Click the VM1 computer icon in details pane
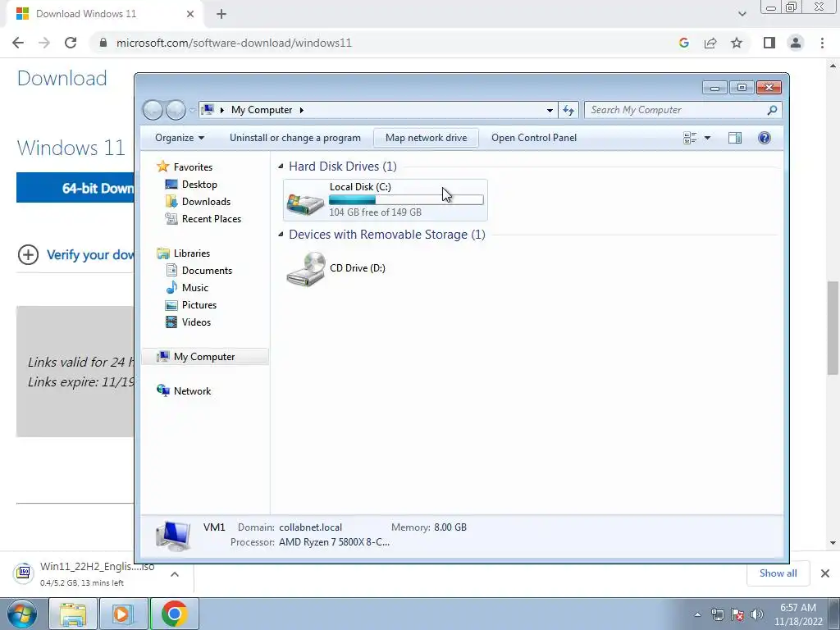The height and width of the screenshot is (630, 840). (173, 536)
